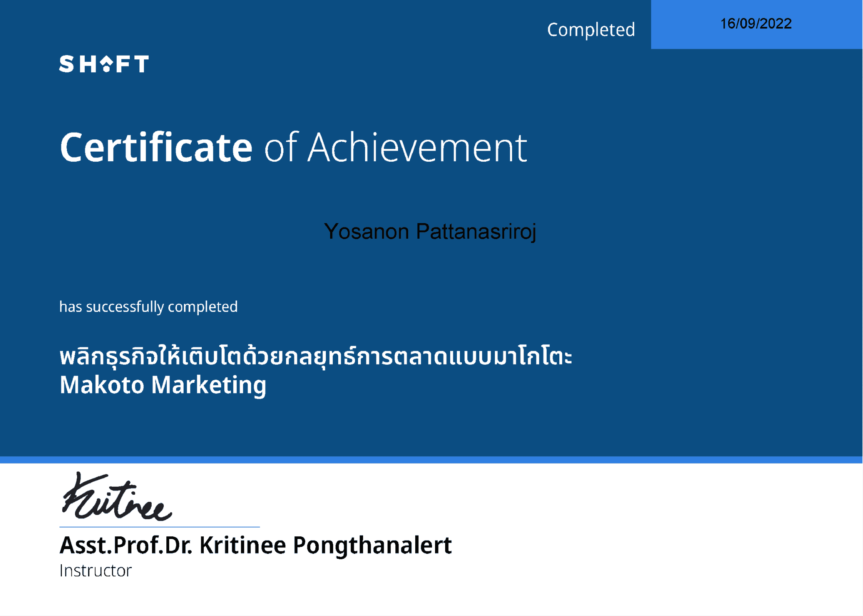863x616 pixels.
Task: Click 'has successfully completed' text
Action: click(149, 307)
